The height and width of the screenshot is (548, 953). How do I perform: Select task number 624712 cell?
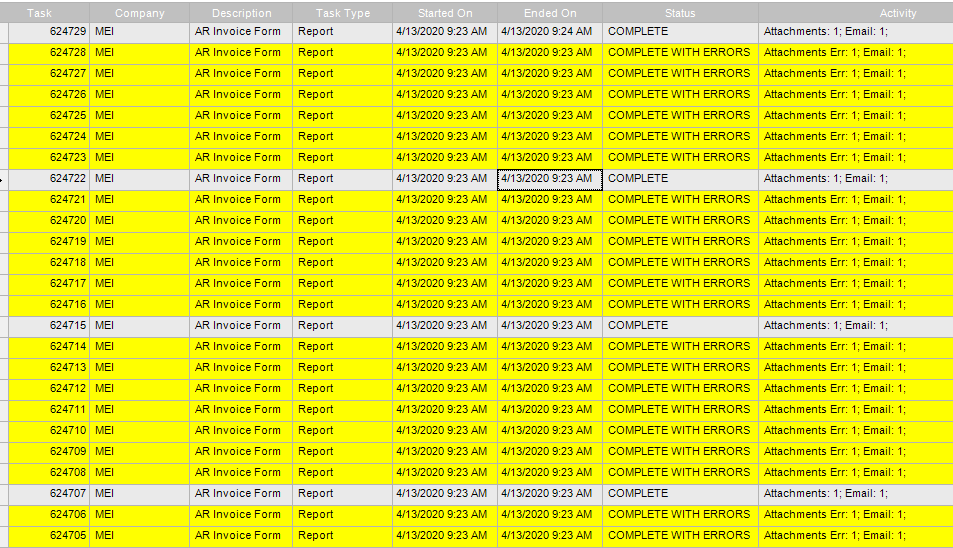pyautogui.click(x=49, y=388)
